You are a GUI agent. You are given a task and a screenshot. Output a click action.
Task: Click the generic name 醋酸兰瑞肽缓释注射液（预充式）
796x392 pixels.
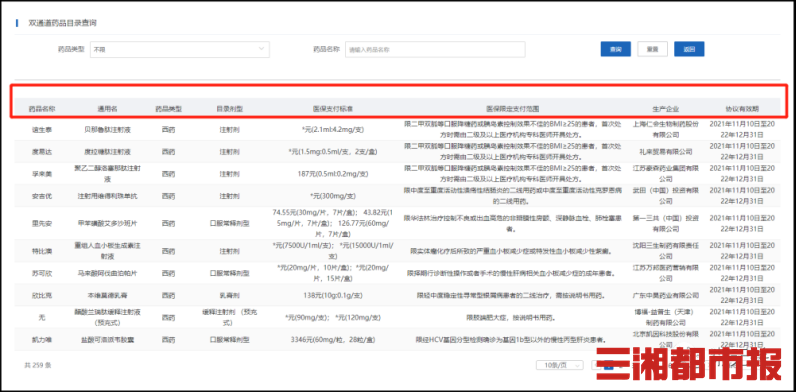[108, 317]
